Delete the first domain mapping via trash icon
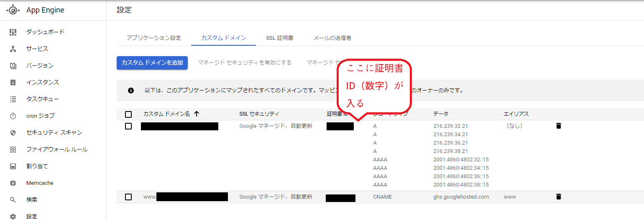The image size is (644, 220). click(x=558, y=126)
